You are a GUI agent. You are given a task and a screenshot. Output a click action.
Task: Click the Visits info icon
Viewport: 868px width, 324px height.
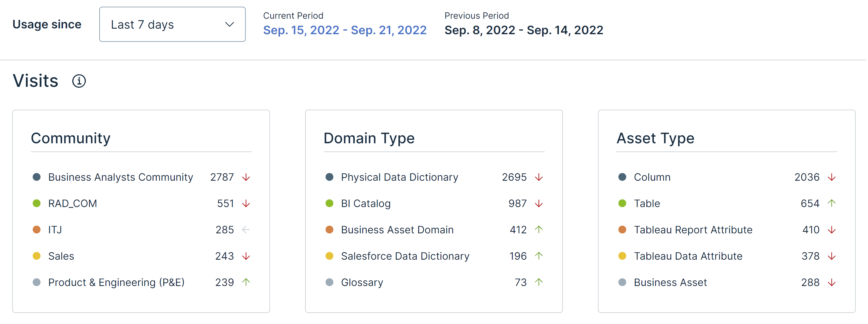(x=79, y=81)
